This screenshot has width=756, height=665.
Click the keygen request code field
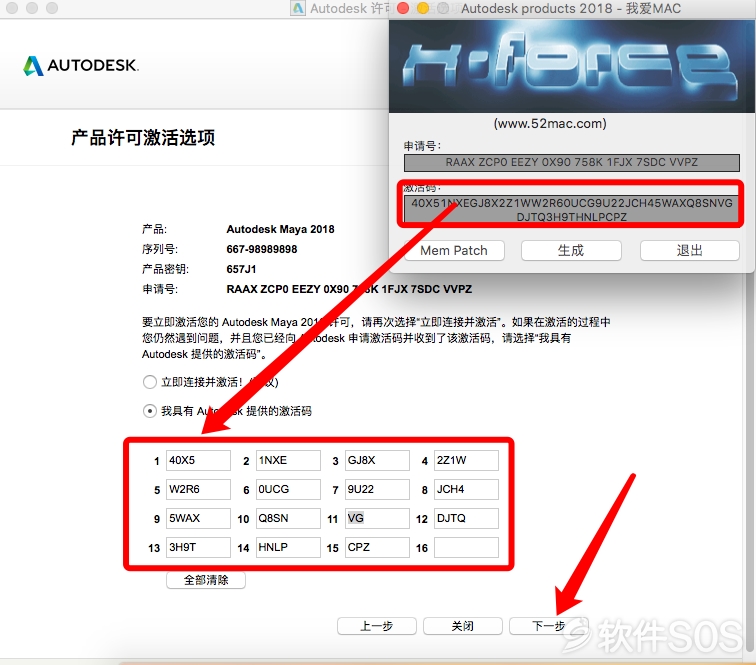pos(572,163)
